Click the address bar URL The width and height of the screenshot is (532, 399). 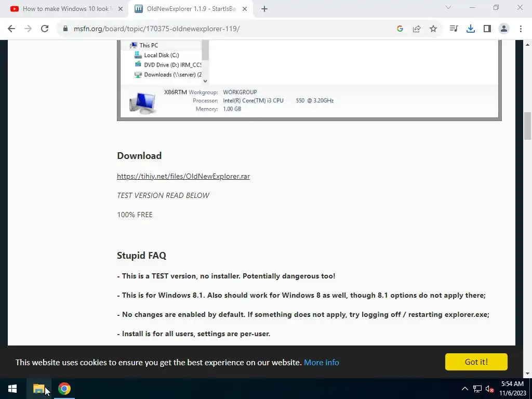click(157, 29)
